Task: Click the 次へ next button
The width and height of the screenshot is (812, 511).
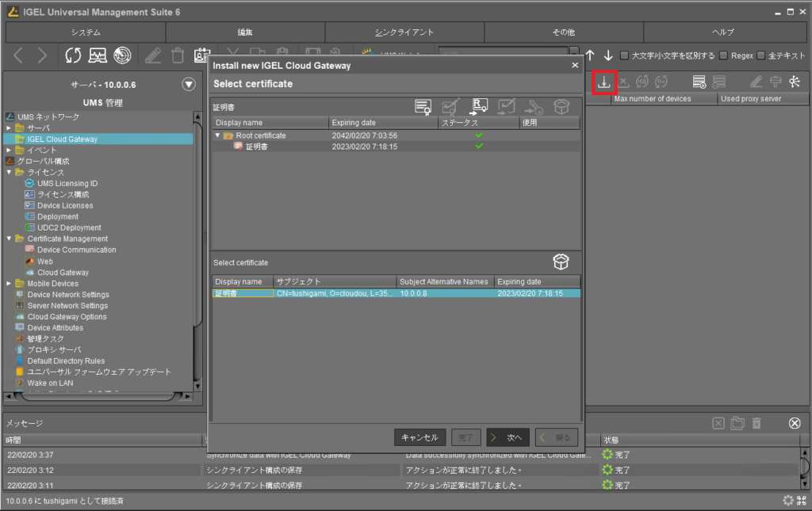Action: tap(508, 437)
